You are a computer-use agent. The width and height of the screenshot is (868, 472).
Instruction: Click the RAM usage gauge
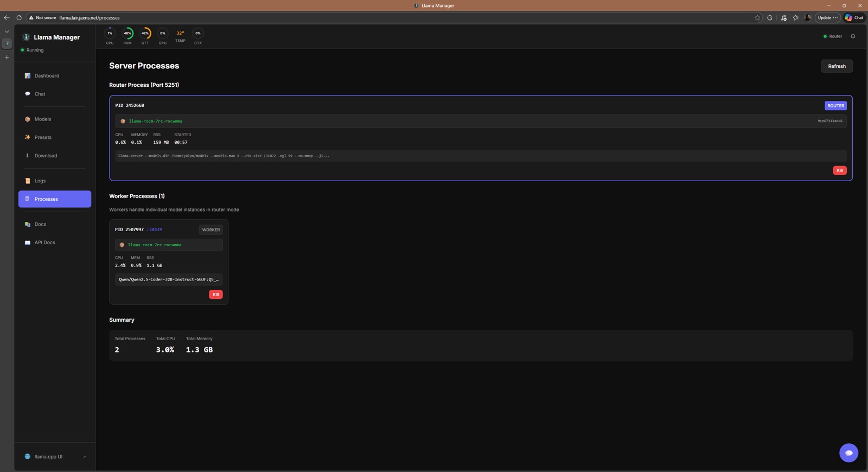[127, 36]
